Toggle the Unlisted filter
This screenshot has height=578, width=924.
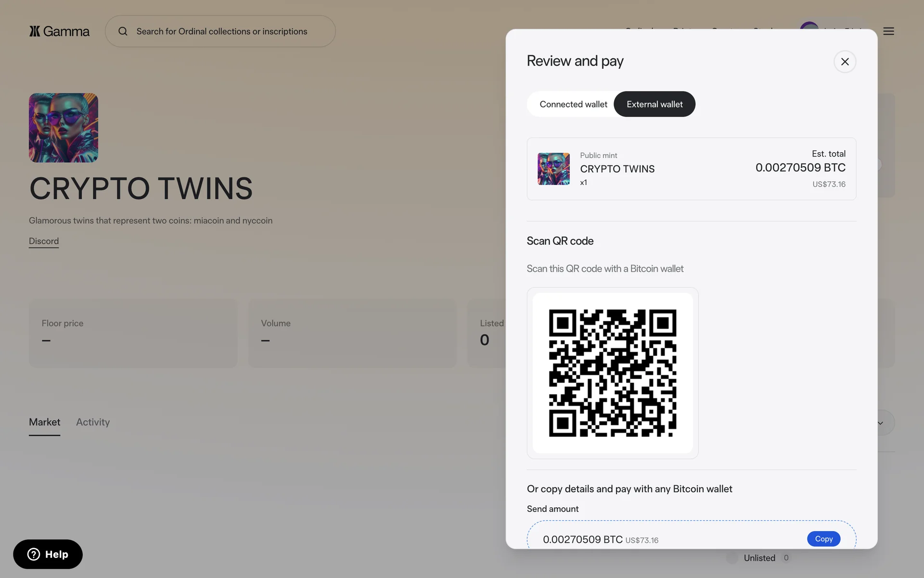(x=732, y=558)
